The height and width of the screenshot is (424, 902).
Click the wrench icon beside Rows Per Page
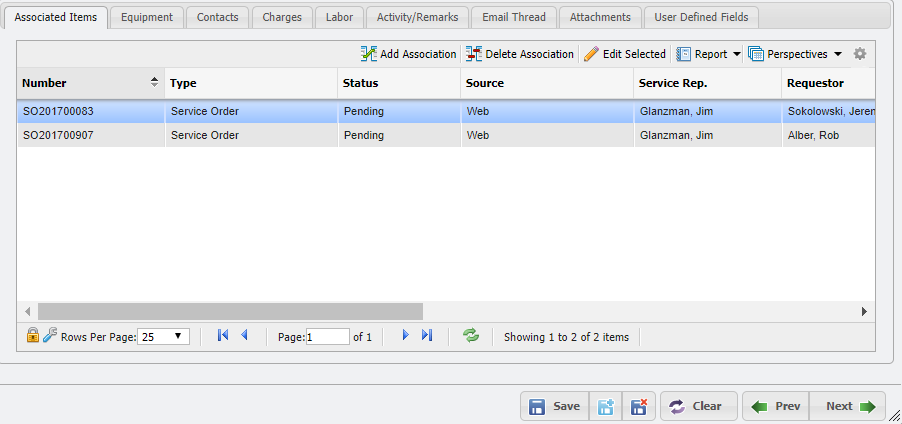50,336
